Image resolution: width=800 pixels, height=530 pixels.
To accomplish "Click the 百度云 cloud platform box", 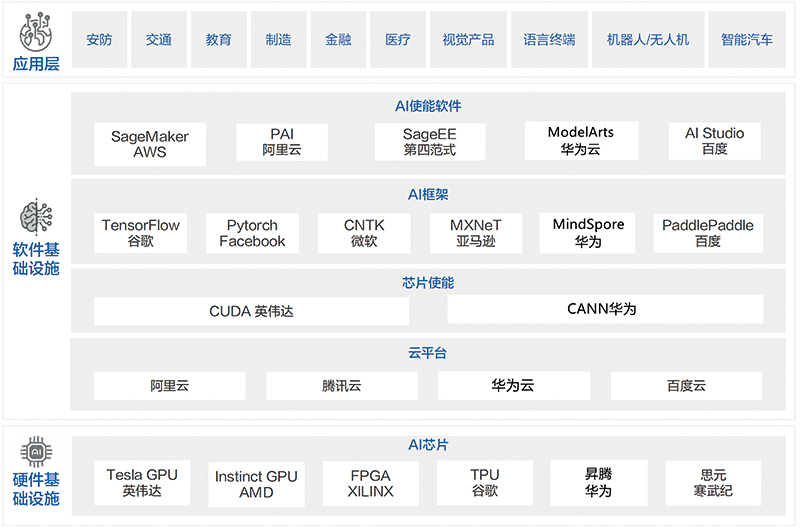I will tap(686, 386).
